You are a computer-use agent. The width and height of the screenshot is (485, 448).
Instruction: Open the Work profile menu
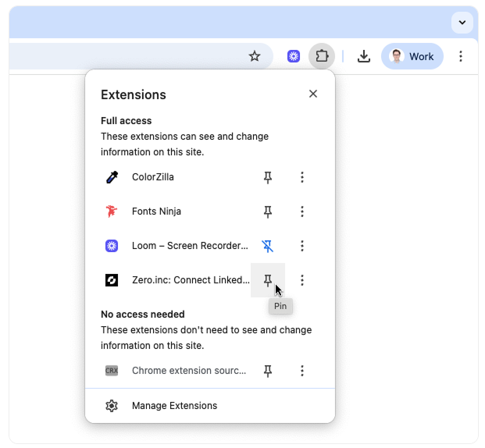(412, 56)
